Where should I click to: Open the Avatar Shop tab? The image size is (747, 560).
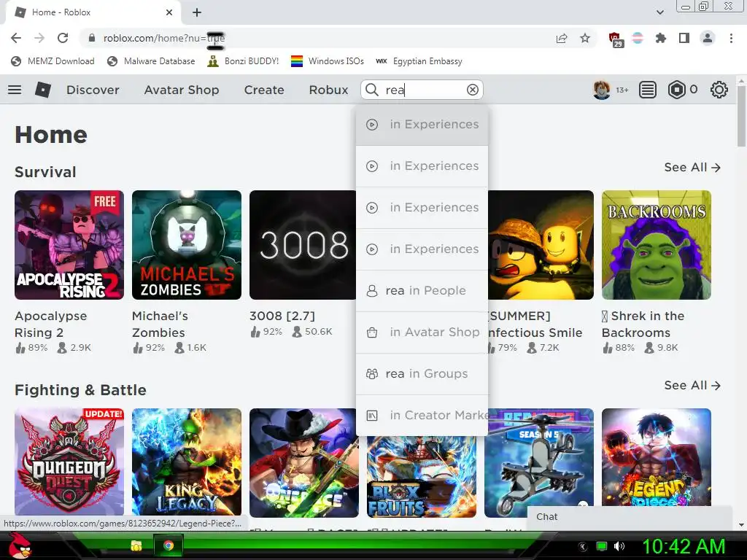(182, 90)
